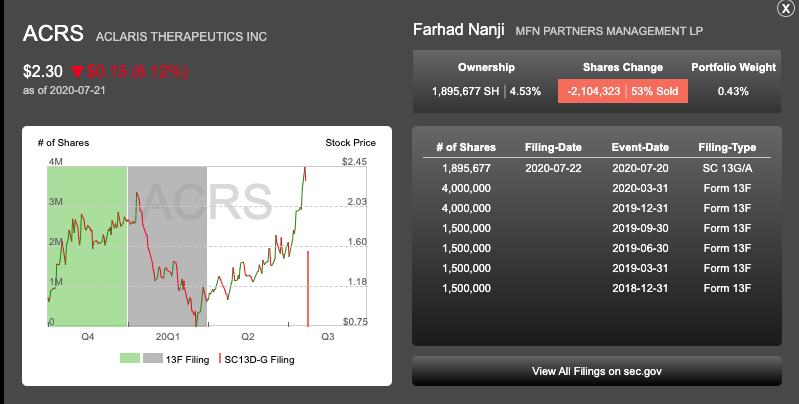The height and width of the screenshot is (404, 799).
Task: Click the '# of Shares' chart axis title
Action: 63,143
